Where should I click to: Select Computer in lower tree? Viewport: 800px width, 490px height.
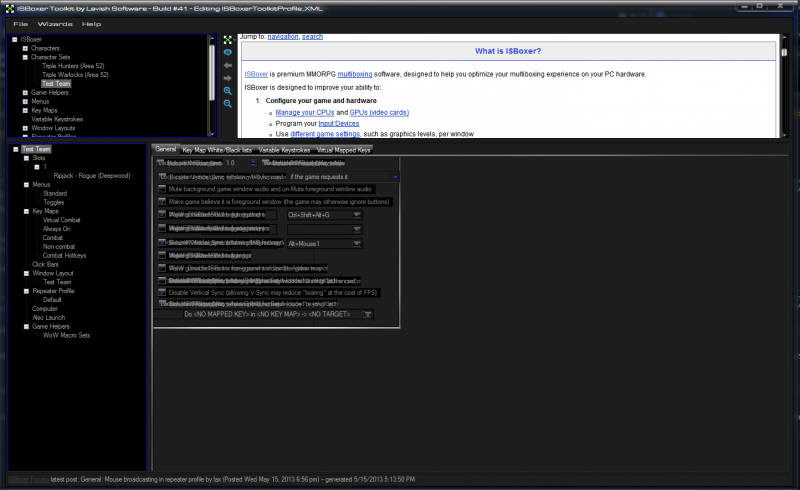(x=45, y=309)
